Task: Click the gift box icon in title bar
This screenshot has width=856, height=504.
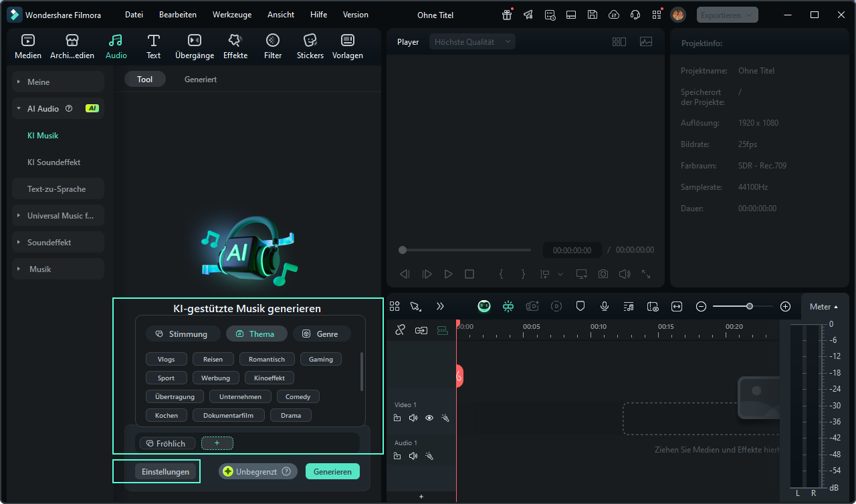Action: coord(508,15)
